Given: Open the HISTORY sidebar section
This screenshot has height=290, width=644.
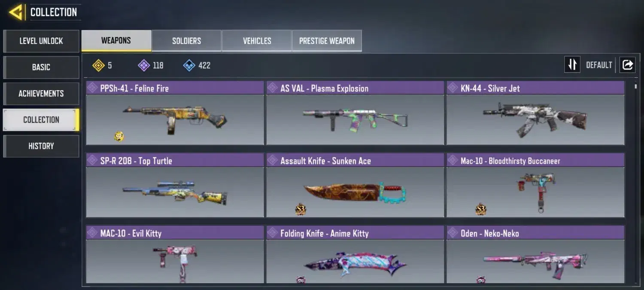Looking at the screenshot, I should click(41, 146).
